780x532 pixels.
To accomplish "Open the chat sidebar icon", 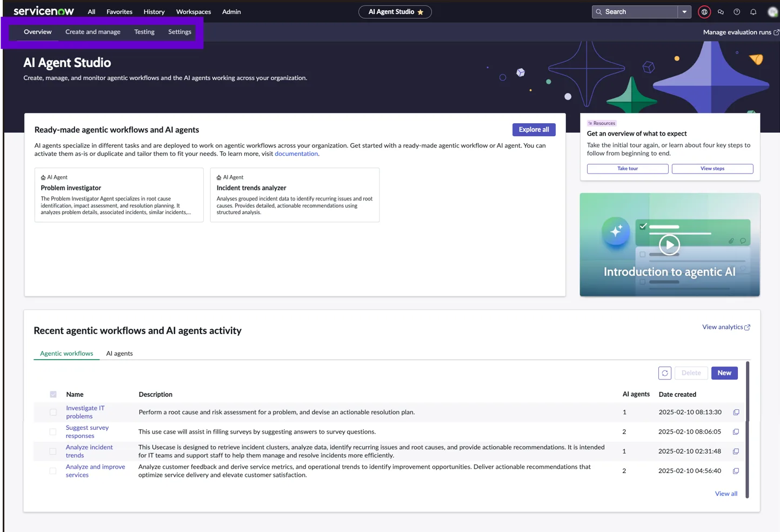I will [721, 12].
